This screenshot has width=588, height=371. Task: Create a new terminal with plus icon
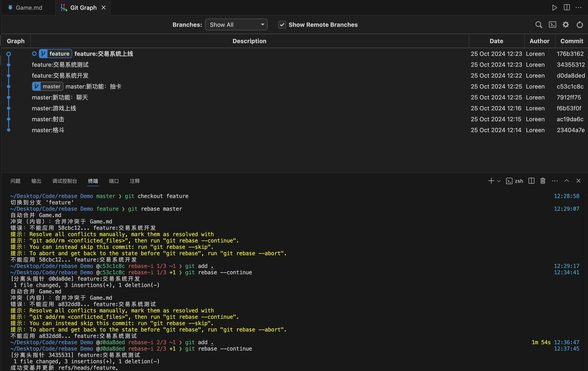coord(491,181)
